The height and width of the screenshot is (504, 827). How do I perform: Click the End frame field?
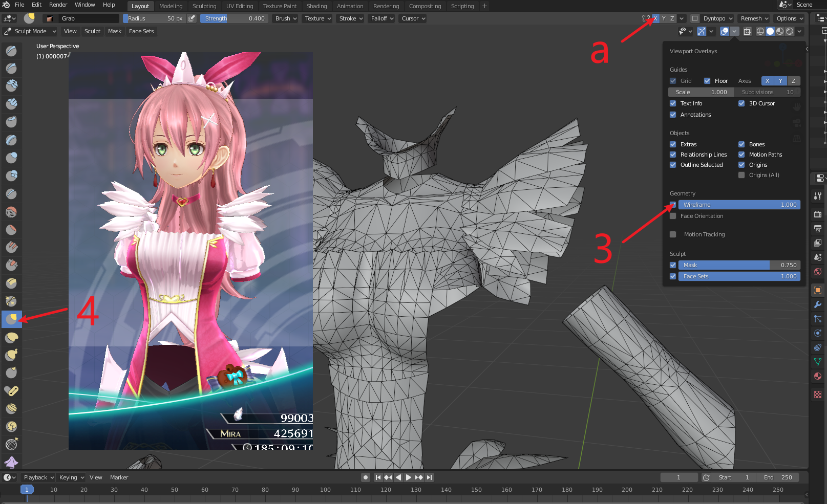click(x=778, y=477)
